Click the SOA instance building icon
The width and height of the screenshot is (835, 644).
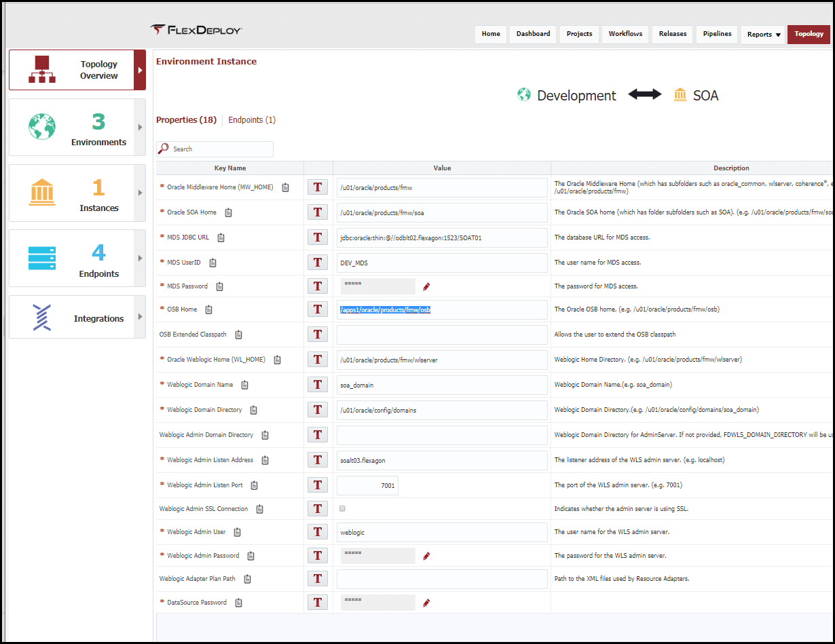click(680, 94)
